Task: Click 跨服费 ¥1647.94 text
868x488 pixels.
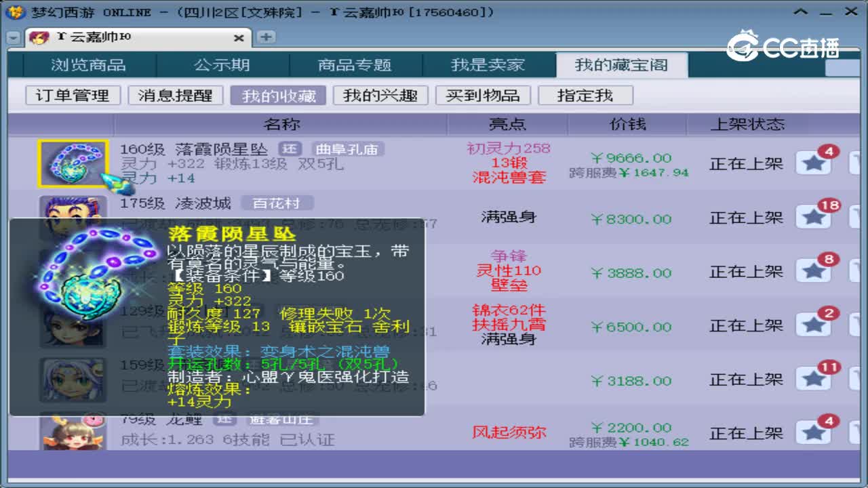Action: [x=629, y=173]
